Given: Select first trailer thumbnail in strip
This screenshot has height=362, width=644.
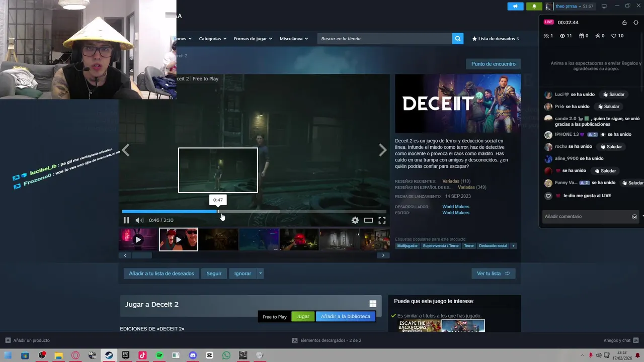Looking at the screenshot, I should [138, 239].
